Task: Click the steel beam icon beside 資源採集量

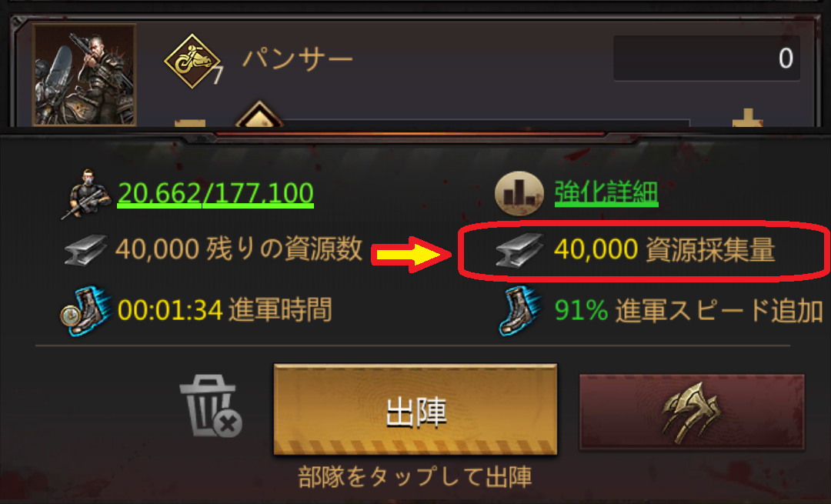Action: coord(519,249)
